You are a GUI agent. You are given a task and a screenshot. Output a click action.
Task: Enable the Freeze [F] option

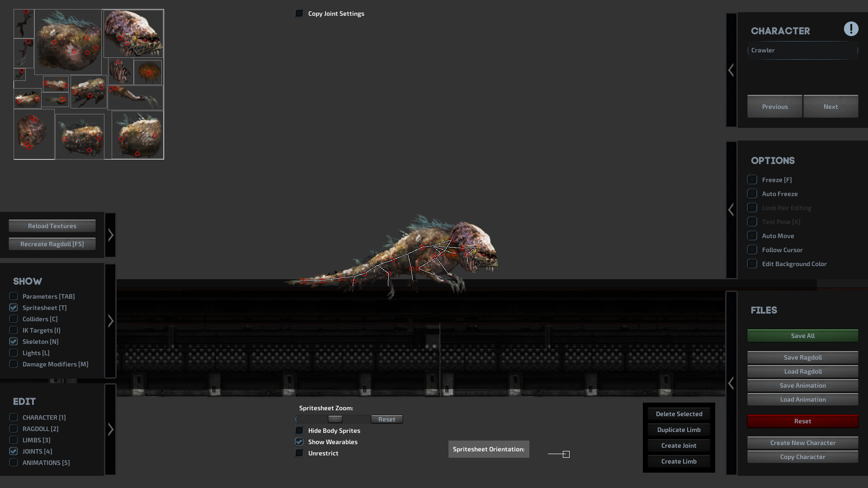click(752, 180)
